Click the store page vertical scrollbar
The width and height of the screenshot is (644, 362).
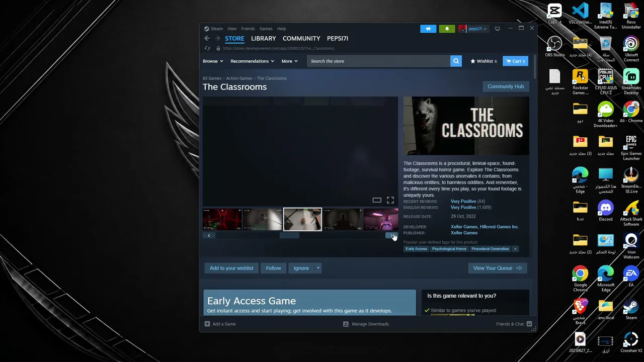click(534, 67)
